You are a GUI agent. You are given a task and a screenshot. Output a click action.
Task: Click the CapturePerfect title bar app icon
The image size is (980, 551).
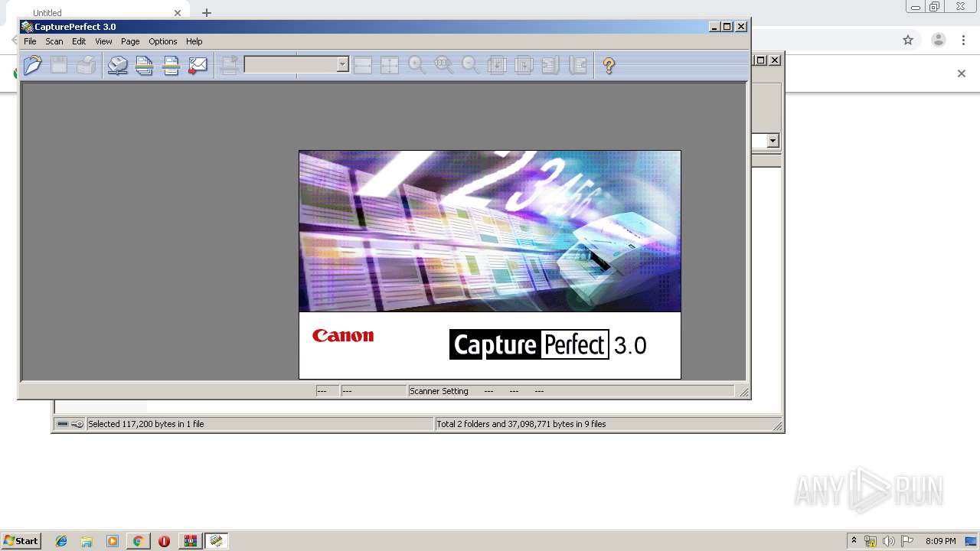(27, 27)
